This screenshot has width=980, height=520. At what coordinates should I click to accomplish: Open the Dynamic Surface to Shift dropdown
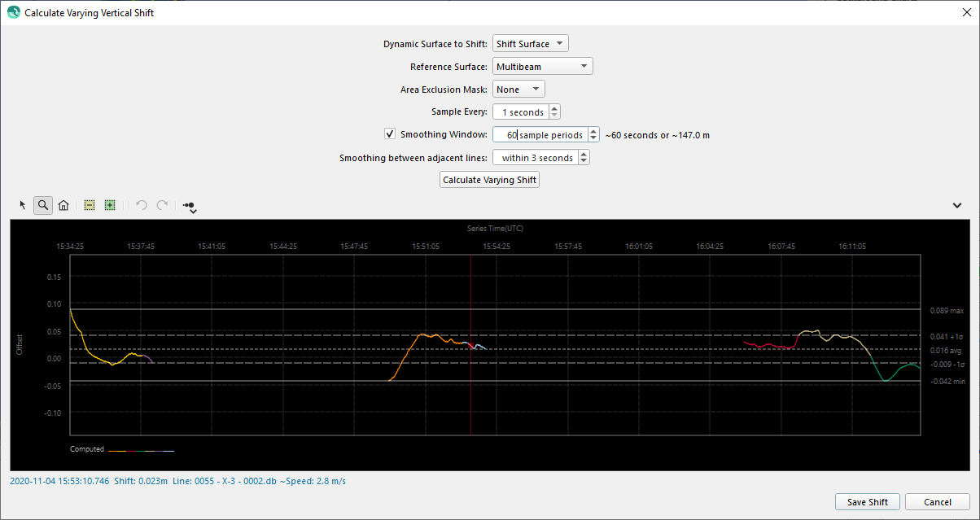click(530, 44)
